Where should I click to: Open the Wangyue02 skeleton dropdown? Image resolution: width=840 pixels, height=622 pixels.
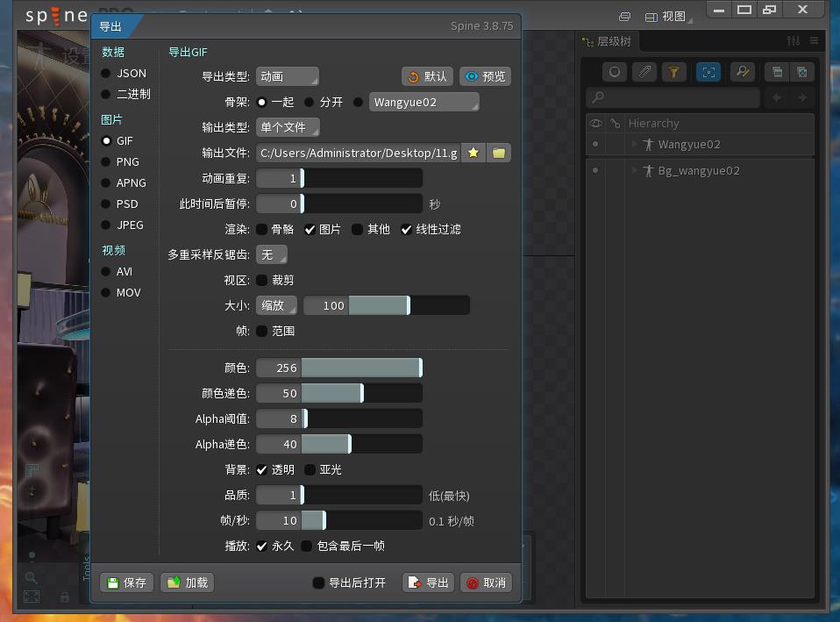[x=424, y=102]
